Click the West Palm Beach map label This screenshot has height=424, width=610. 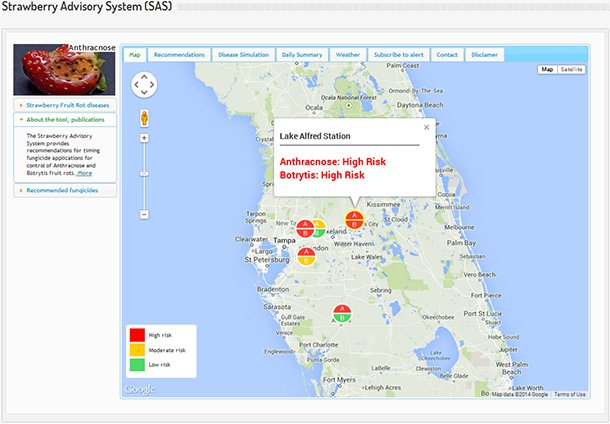[x=512, y=368]
